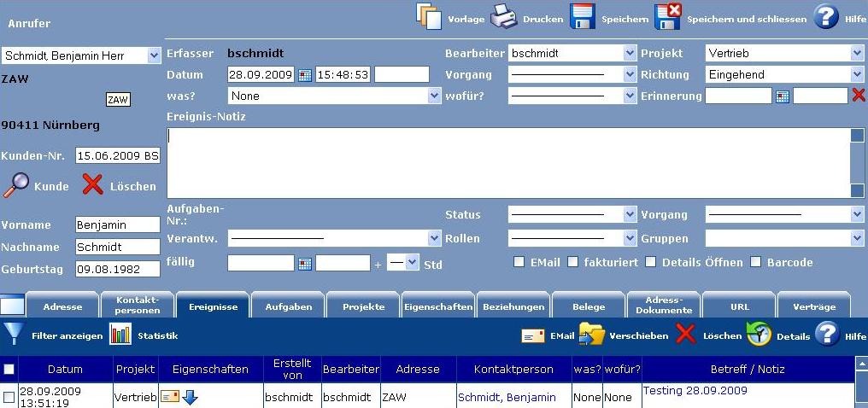Open the Beziehungen tab
Screen dimensions: 868x408
coord(513,306)
